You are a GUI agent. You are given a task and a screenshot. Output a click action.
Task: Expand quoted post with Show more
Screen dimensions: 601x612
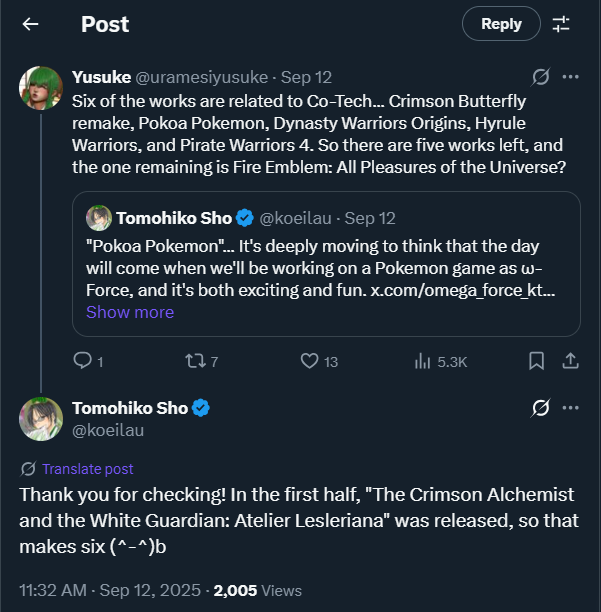pos(130,312)
